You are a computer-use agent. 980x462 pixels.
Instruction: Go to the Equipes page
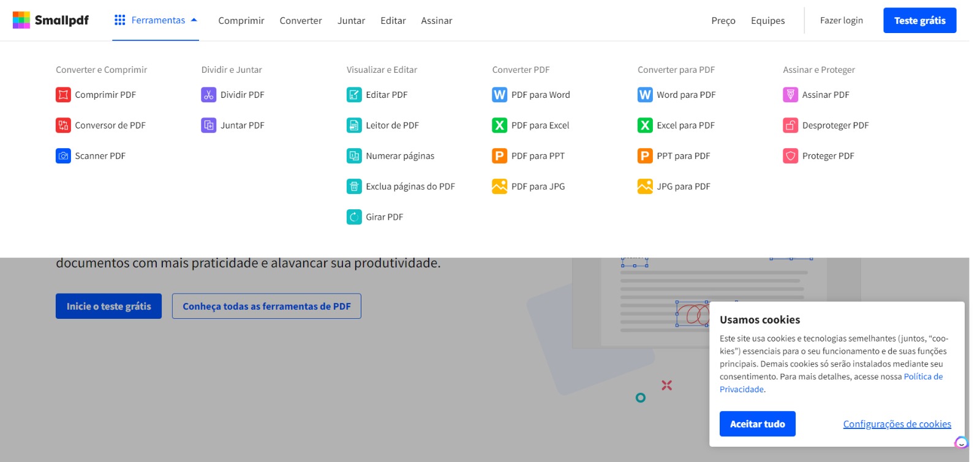[x=768, y=21]
